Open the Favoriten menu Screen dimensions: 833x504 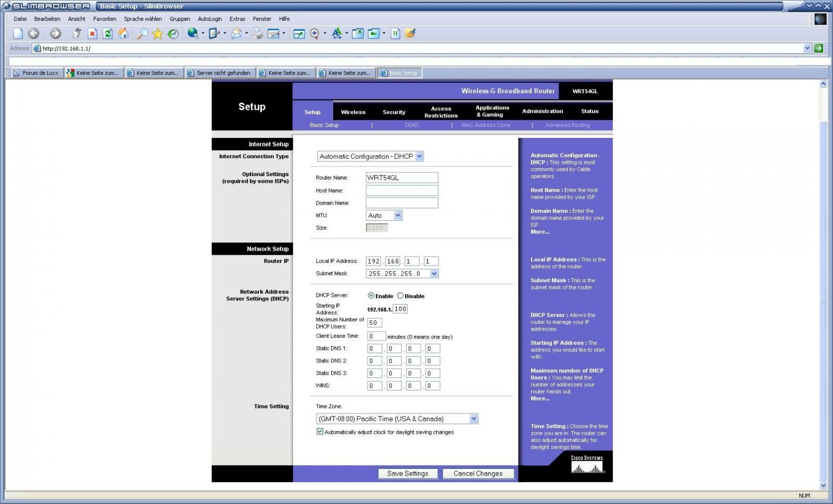coord(105,19)
